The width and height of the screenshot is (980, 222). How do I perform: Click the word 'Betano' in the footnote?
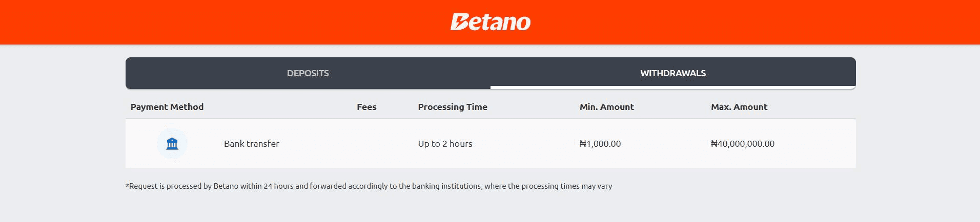(x=226, y=186)
